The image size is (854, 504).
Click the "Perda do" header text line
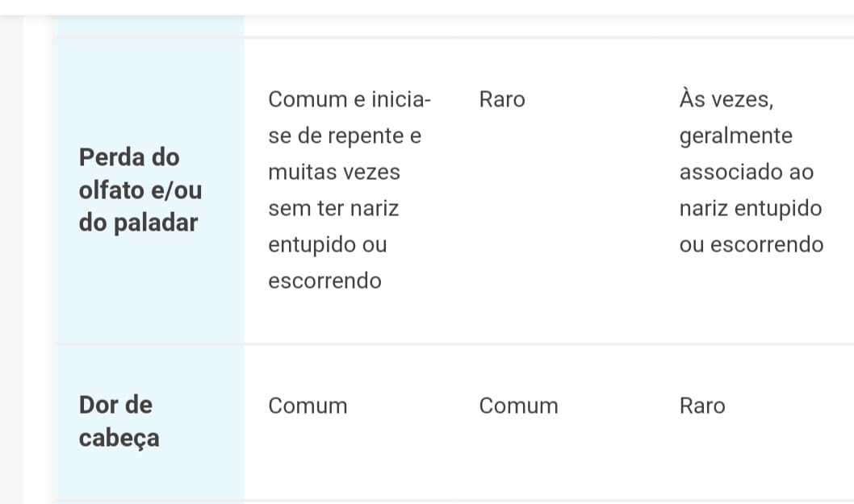click(x=129, y=156)
